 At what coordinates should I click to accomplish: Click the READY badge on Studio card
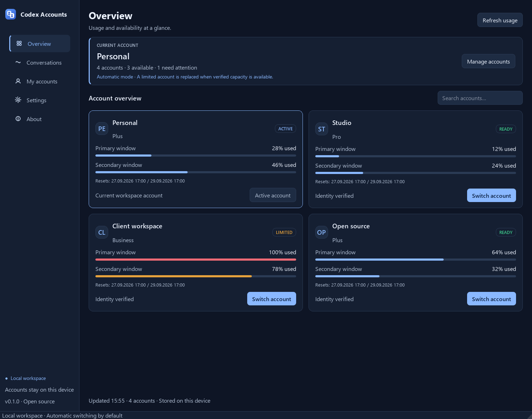click(x=506, y=129)
